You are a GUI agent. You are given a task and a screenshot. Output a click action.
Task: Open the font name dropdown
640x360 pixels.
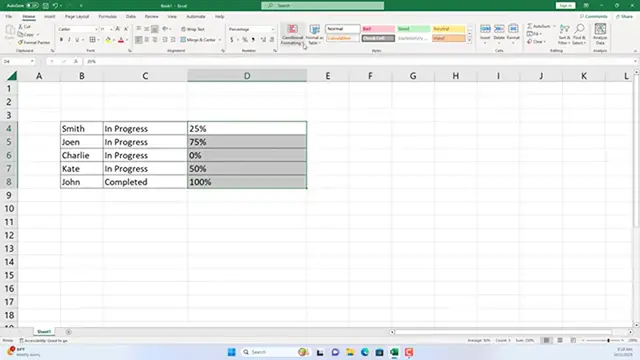click(x=96, y=29)
